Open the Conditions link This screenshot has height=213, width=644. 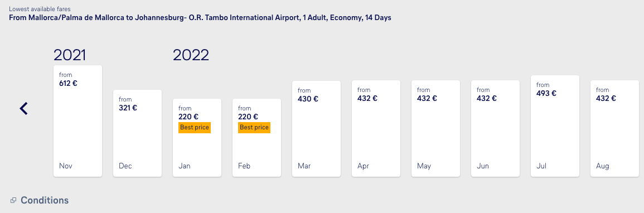[45, 200]
